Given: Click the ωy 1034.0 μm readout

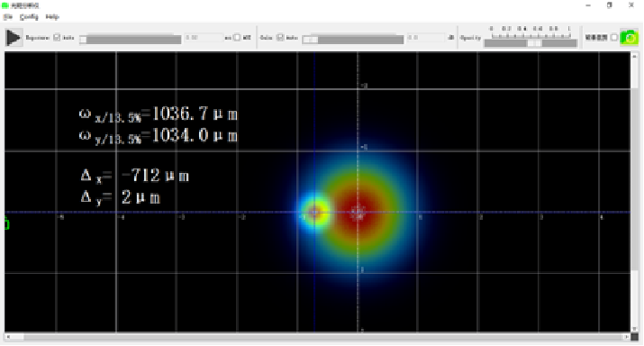Looking at the screenshot, I should [x=159, y=136].
